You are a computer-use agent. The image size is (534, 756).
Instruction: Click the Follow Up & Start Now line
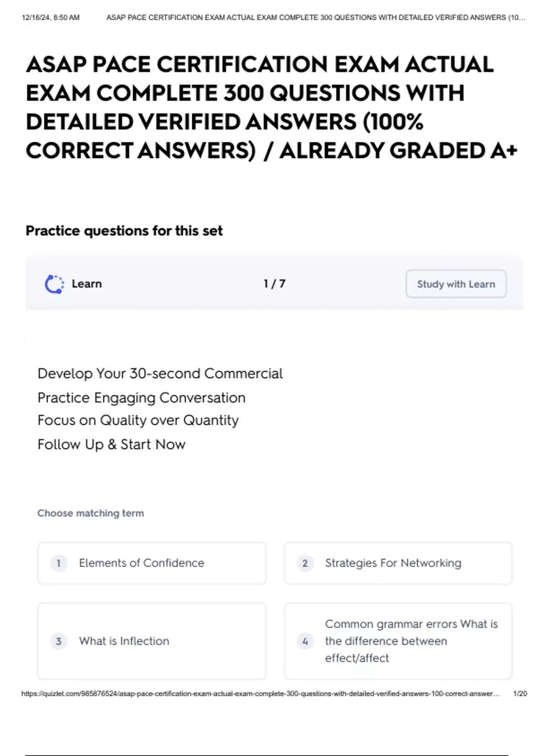[x=111, y=444]
